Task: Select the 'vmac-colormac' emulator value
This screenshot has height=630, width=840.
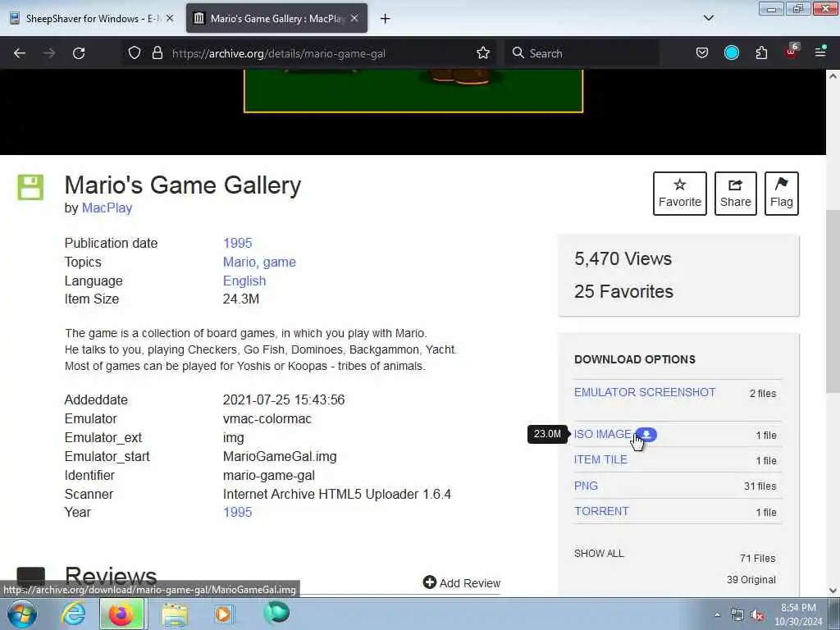Action: point(267,419)
